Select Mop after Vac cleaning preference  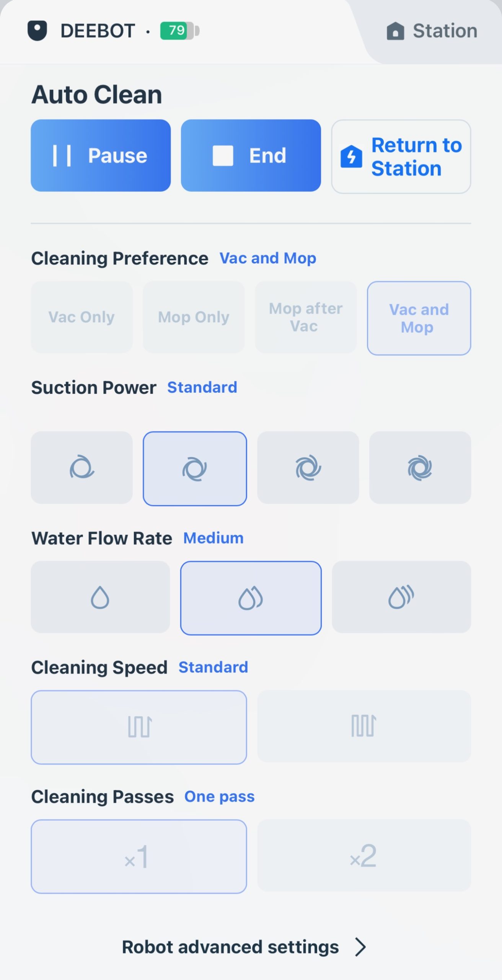pyautogui.click(x=306, y=317)
